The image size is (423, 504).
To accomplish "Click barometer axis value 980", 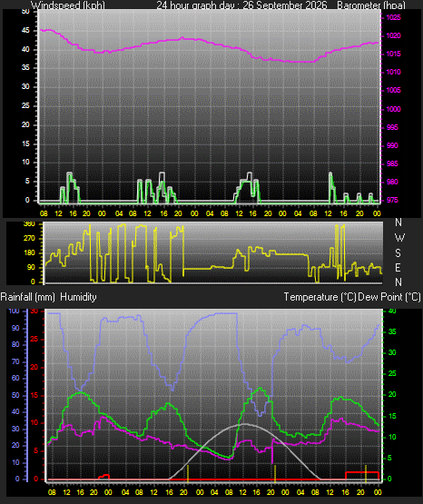I will [392, 182].
